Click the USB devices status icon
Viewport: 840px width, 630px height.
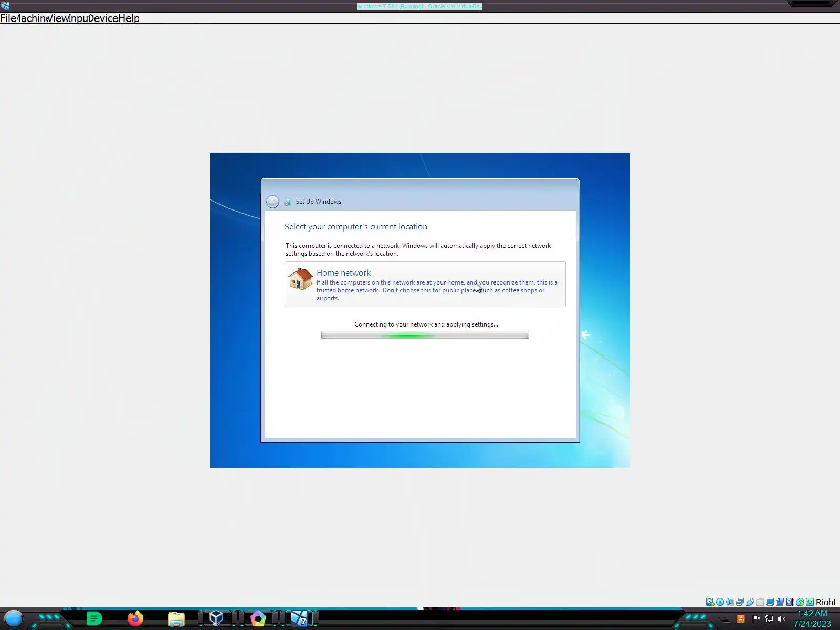pos(750,602)
